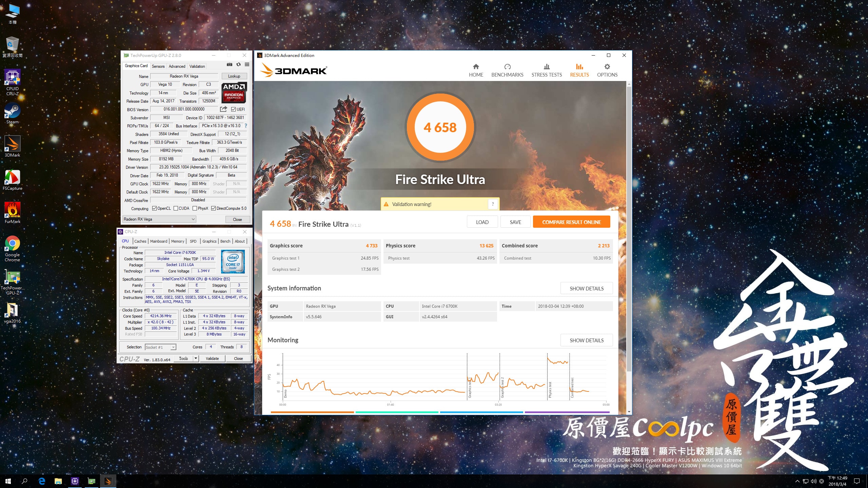Open 3DMark RESULTS section

tap(579, 70)
